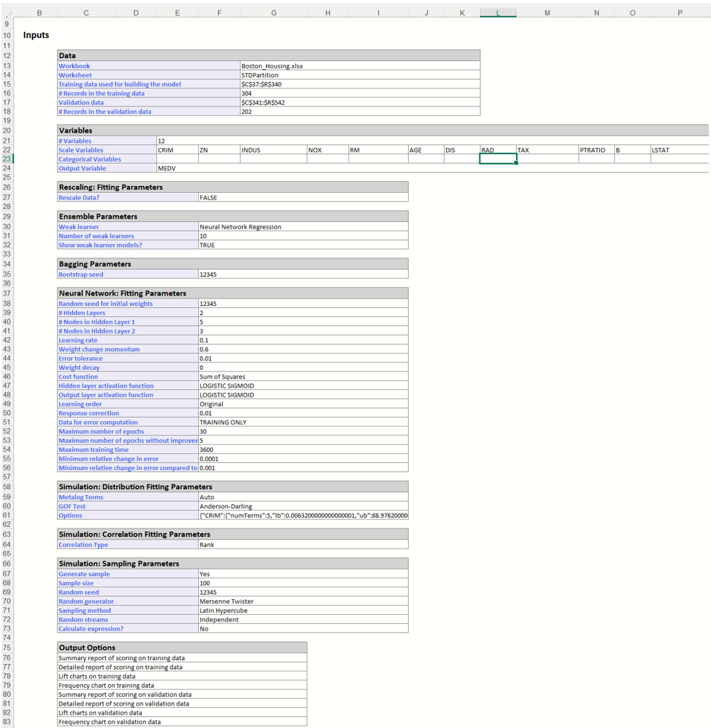Image resolution: width=711 pixels, height=728 pixels.
Task: Click the Learning rate label
Action: (78, 340)
